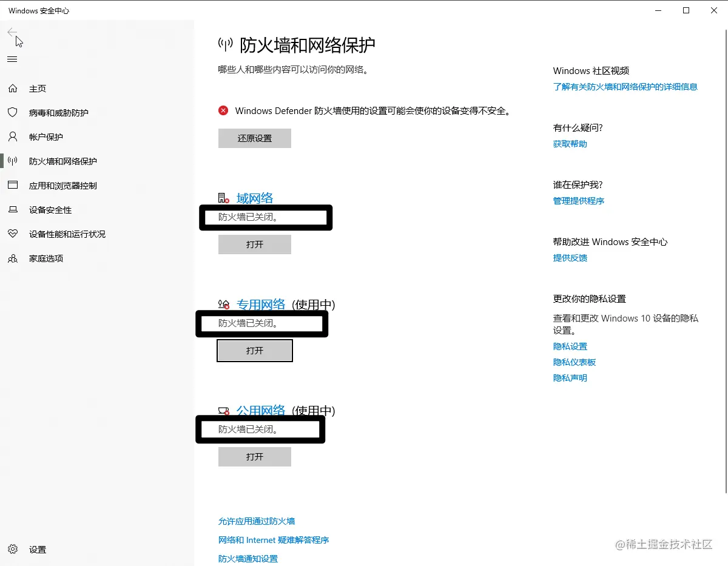Viewport: 728px width, 566px height.
Task: Click the Windows 社区视频 heading
Action: coord(591,71)
